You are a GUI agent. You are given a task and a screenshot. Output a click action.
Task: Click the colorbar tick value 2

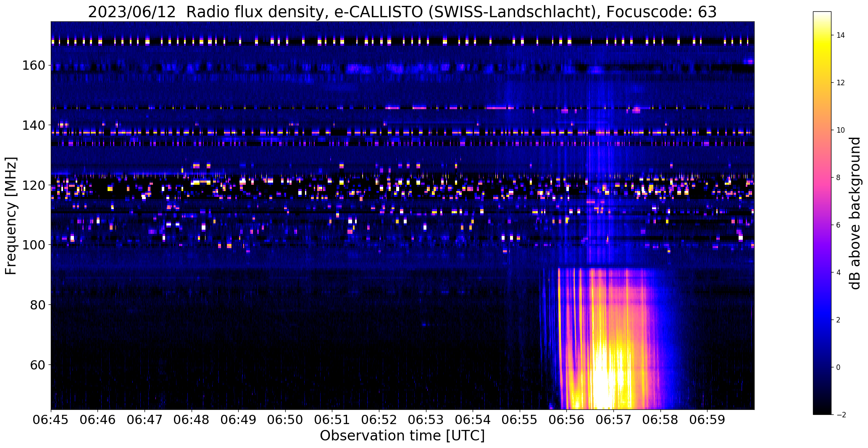coord(839,320)
